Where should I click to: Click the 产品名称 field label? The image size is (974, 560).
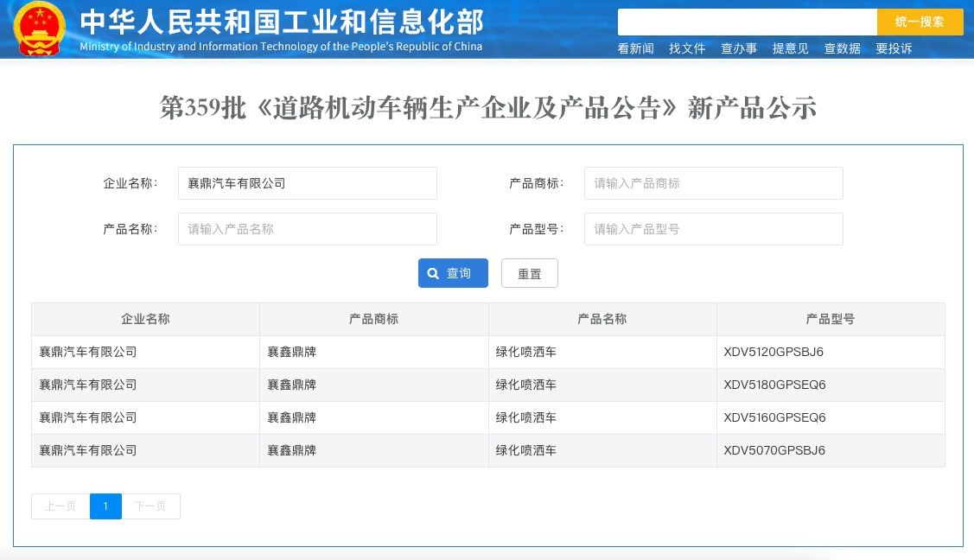tap(131, 229)
